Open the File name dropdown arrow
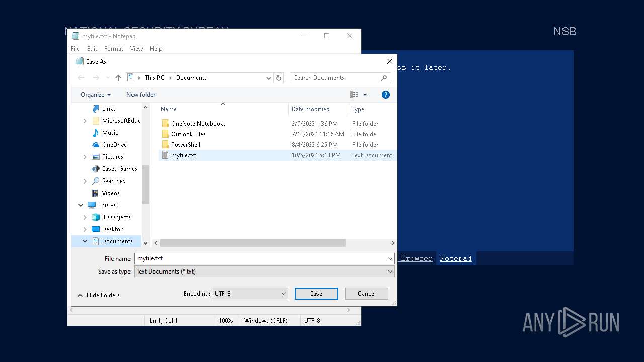Screen dimensions: 644x362 point(390,258)
